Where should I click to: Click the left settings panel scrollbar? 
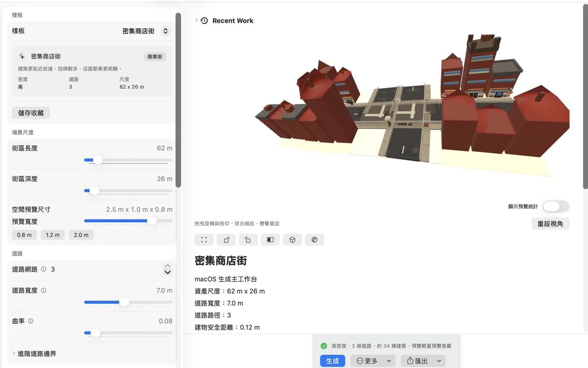click(x=178, y=100)
